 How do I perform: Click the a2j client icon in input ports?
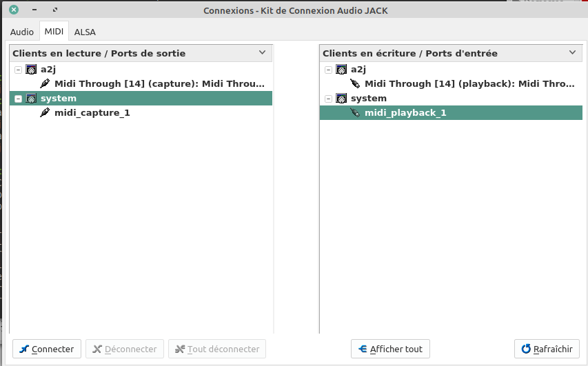341,70
